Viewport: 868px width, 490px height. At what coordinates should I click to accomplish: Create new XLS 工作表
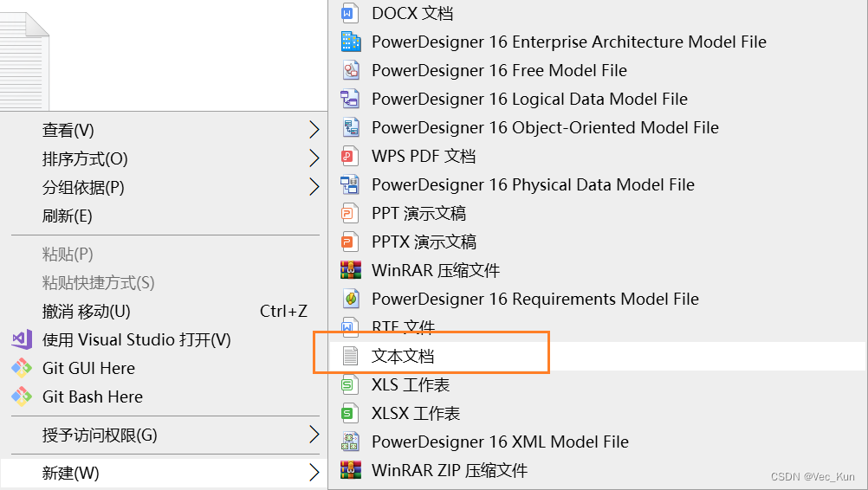click(598, 385)
